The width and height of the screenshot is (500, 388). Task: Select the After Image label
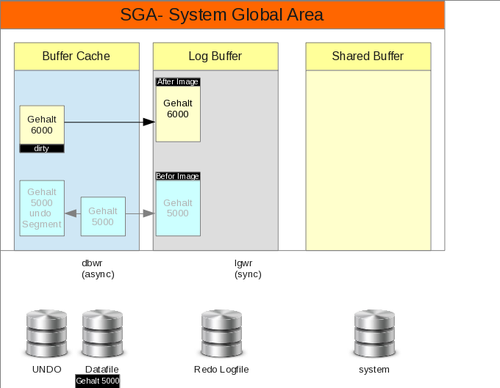(x=178, y=82)
